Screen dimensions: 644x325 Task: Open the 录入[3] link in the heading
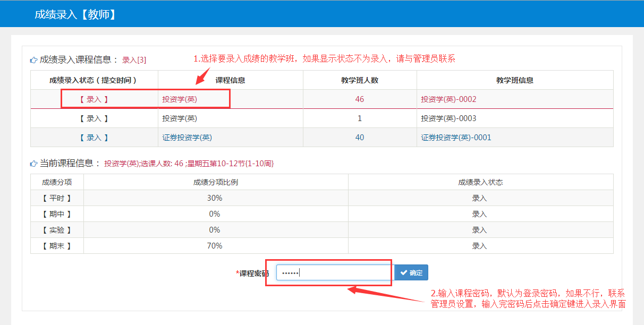pyautogui.click(x=134, y=60)
